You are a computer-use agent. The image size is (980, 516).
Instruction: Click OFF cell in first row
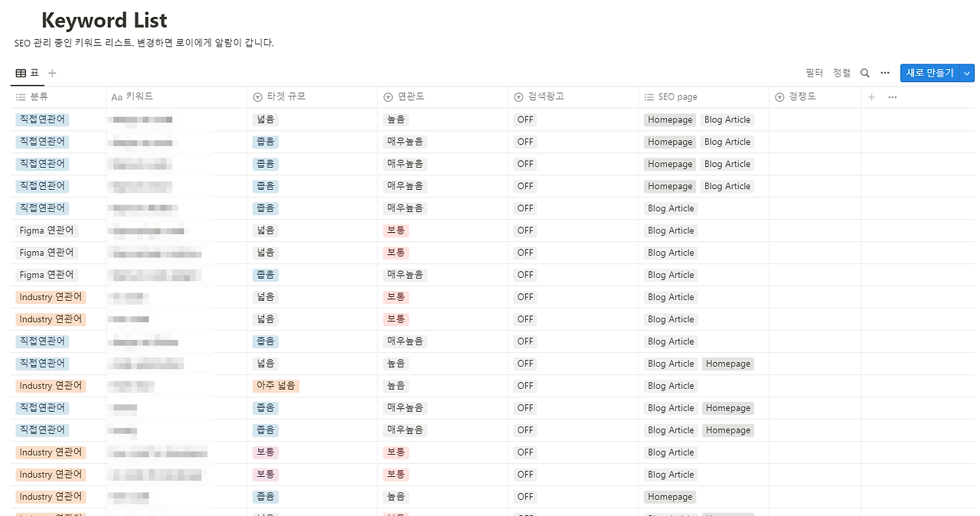point(524,119)
